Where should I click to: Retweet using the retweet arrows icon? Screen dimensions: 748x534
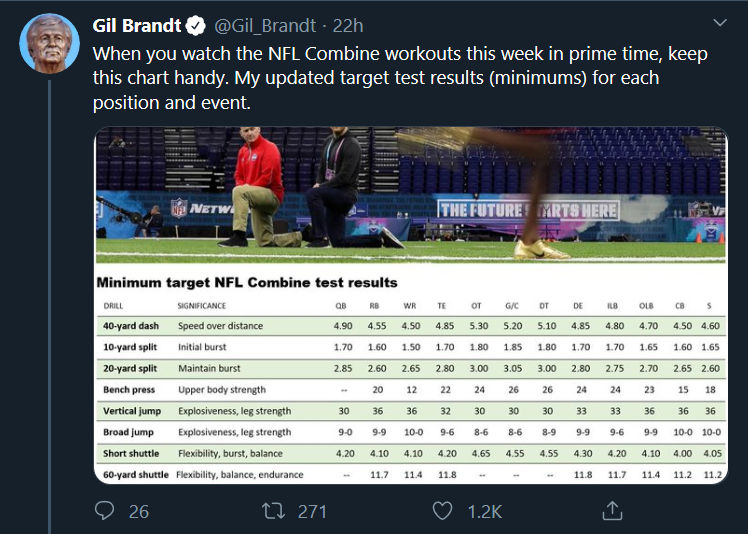click(x=274, y=511)
